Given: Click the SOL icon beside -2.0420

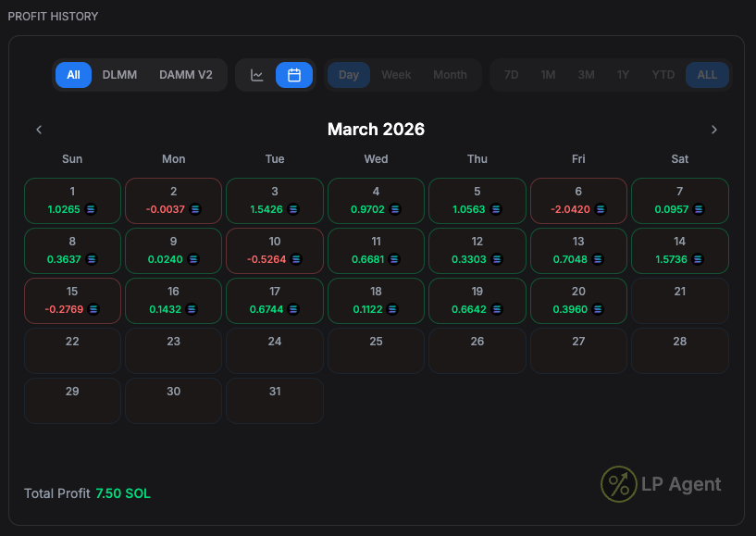Looking at the screenshot, I should 601,209.
